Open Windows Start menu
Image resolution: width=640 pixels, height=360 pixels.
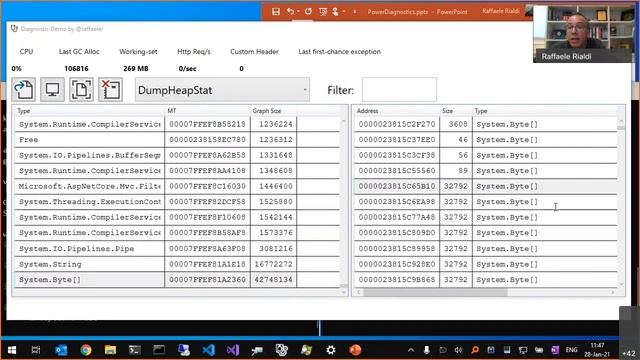pos(12,350)
